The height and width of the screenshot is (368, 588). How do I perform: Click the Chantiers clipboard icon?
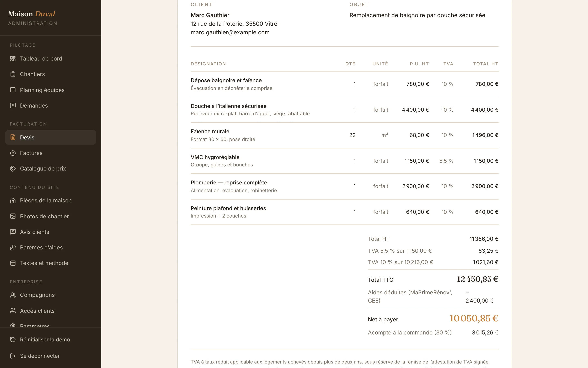pyautogui.click(x=13, y=74)
